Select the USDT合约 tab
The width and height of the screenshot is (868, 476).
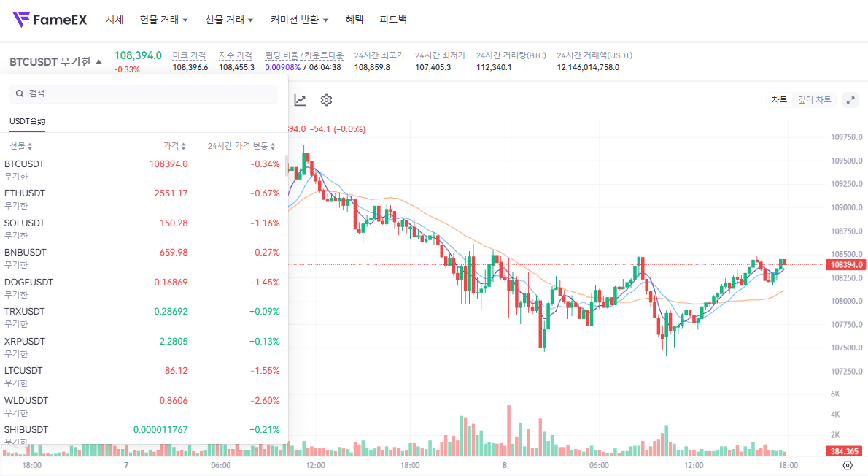(x=28, y=121)
